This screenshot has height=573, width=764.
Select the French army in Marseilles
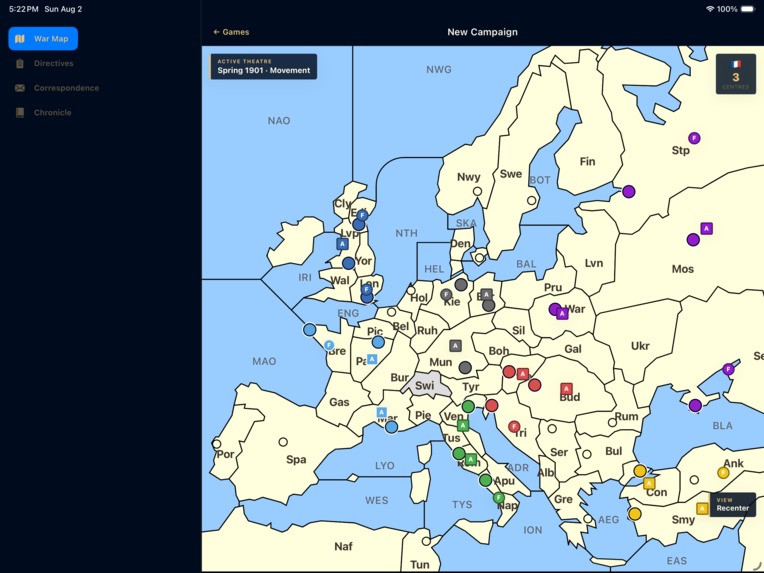point(382,412)
